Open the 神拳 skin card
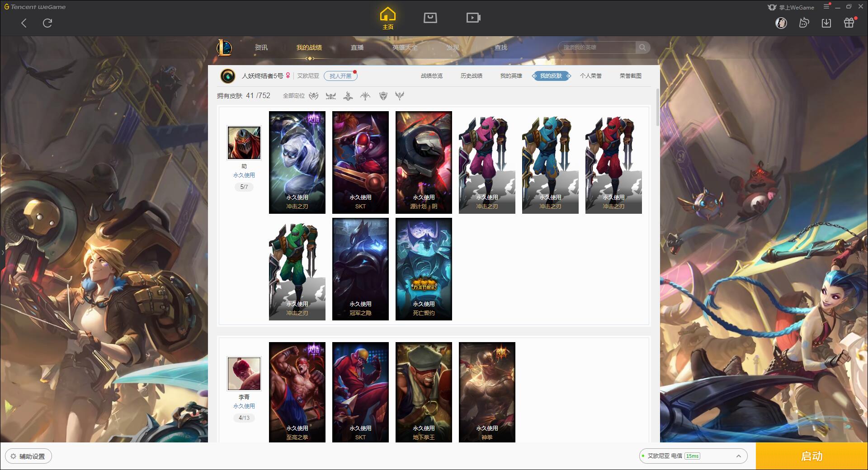This screenshot has height=470, width=868. [x=487, y=392]
